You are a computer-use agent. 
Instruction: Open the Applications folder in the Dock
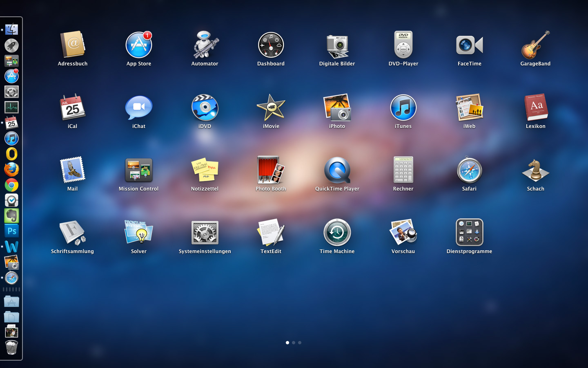coord(11,302)
